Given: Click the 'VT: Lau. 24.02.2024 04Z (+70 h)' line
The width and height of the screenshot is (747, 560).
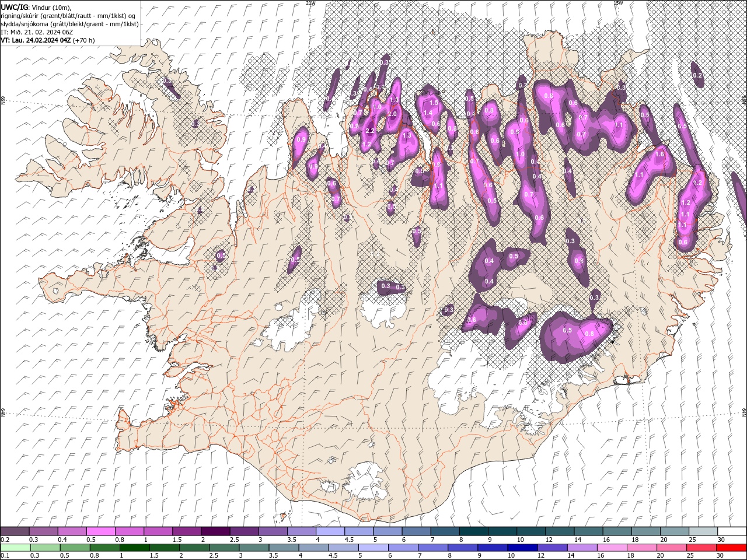Looking at the screenshot, I should (48, 40).
